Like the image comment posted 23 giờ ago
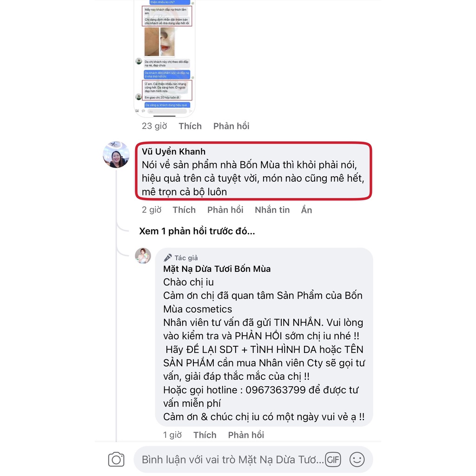This screenshot has width=476, height=476. pyautogui.click(x=190, y=126)
